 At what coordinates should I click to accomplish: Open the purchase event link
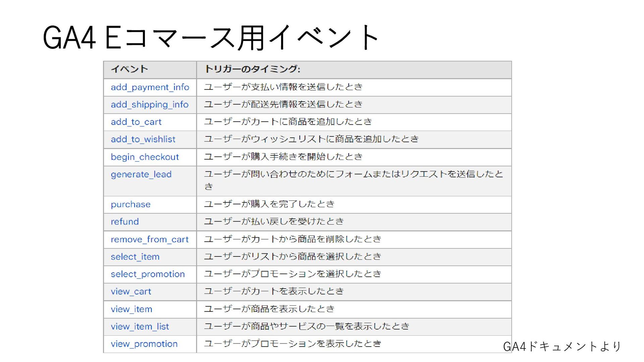(130, 204)
